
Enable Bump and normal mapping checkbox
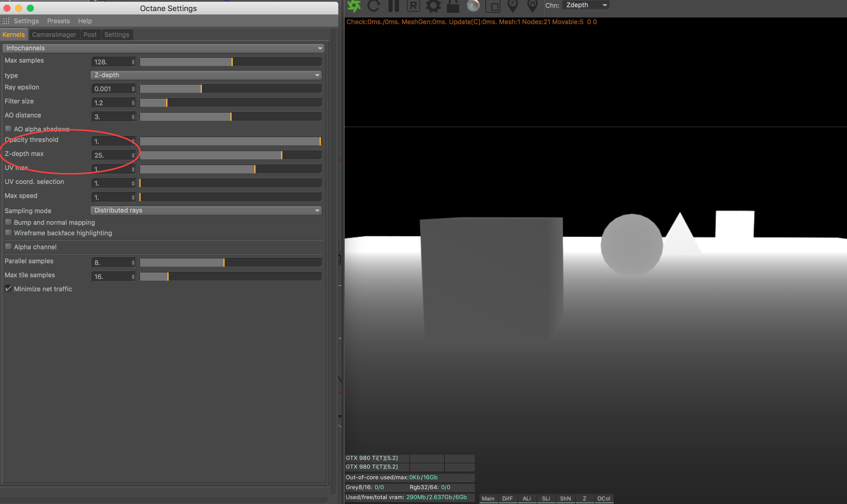point(8,222)
